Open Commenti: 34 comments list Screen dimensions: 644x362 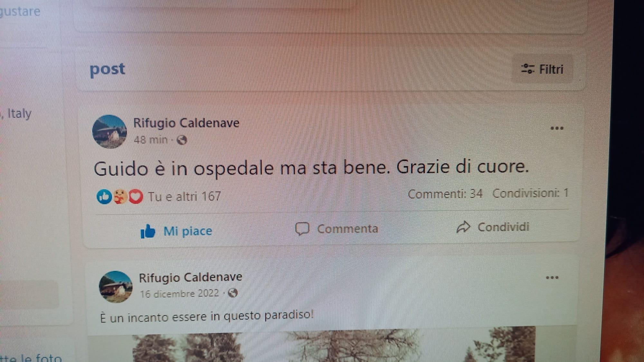tap(445, 194)
